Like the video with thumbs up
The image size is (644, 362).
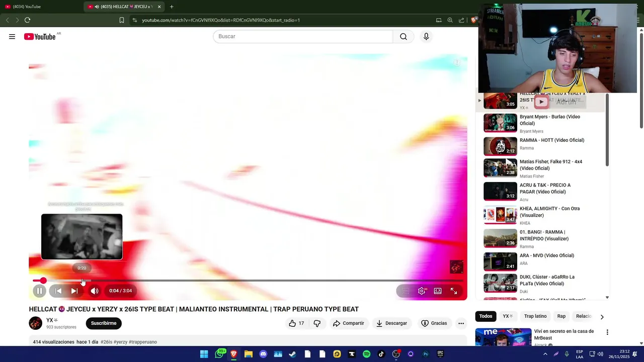click(296, 323)
